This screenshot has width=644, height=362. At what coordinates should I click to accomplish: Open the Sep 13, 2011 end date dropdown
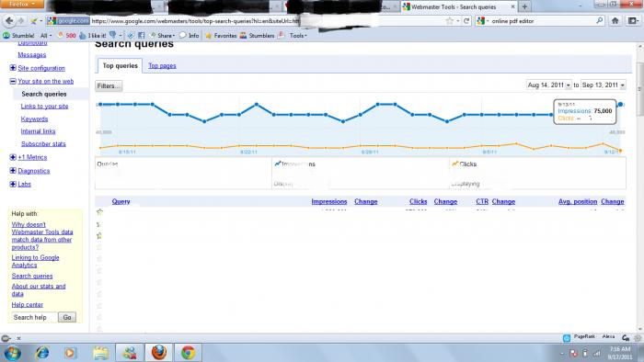(x=604, y=85)
